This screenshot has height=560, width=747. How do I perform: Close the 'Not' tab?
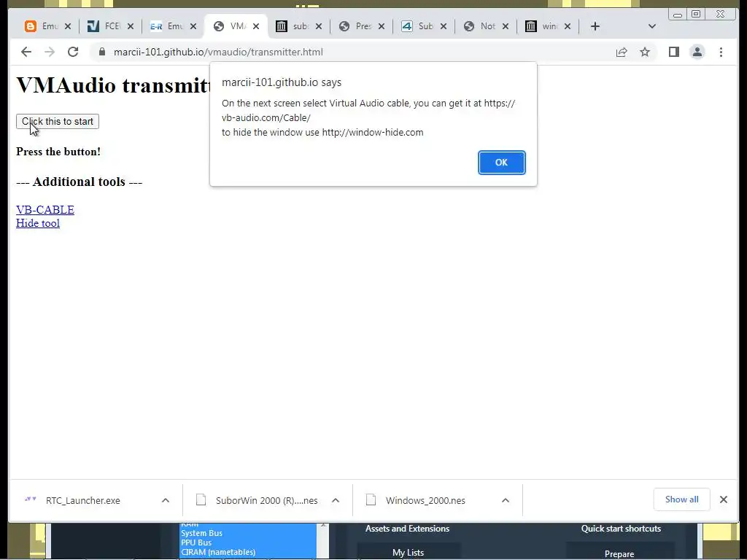tap(506, 26)
